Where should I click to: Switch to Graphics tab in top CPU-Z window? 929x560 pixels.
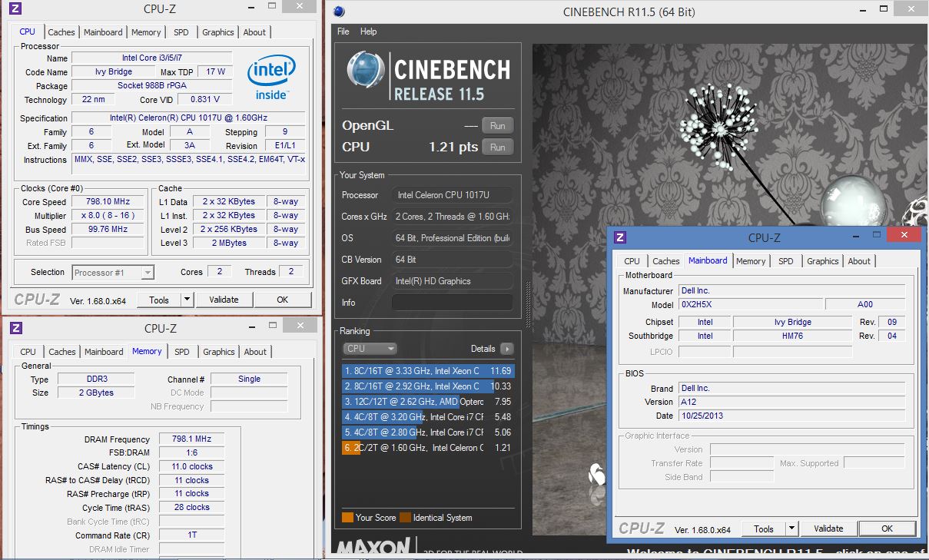tap(218, 32)
